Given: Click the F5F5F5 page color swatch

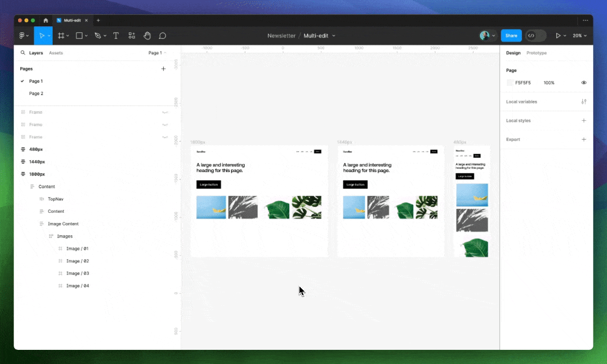Looking at the screenshot, I should tap(510, 82).
